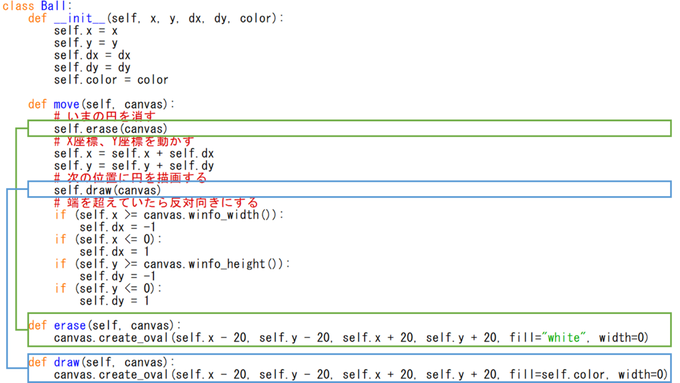Click the class Ball declaration line
This screenshot has width=680, height=383.
36,6
